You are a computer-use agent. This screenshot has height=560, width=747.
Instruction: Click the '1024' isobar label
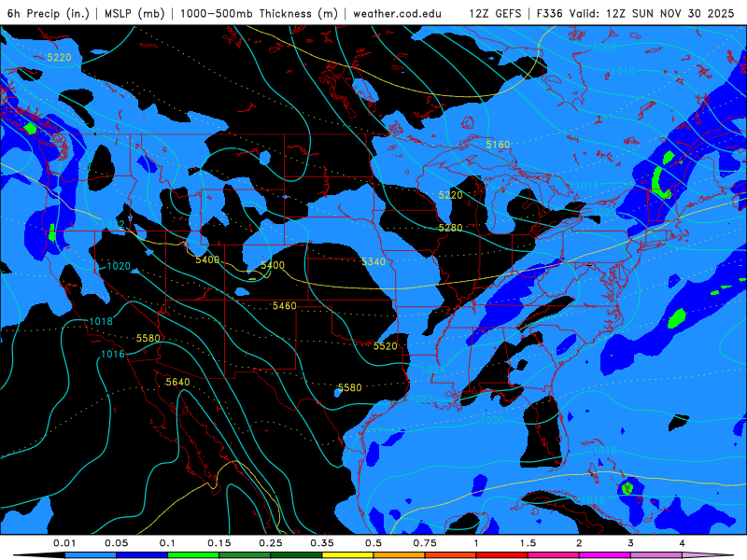click(432, 370)
